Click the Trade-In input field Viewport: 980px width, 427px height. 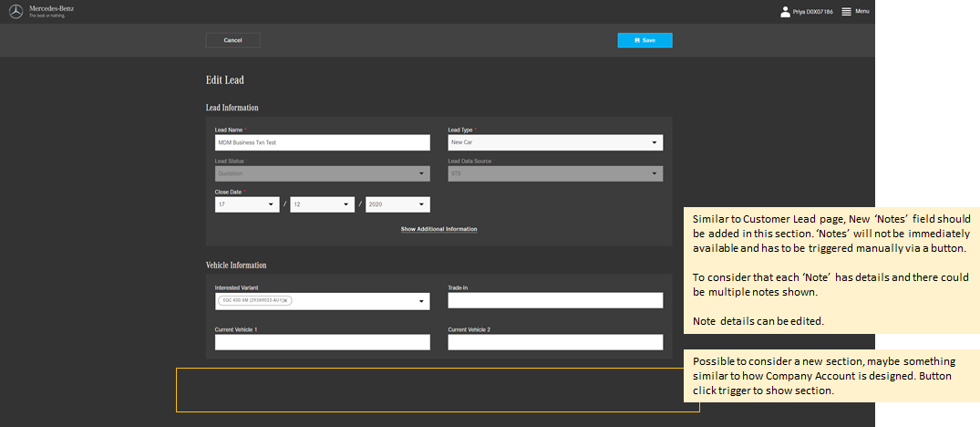555,300
